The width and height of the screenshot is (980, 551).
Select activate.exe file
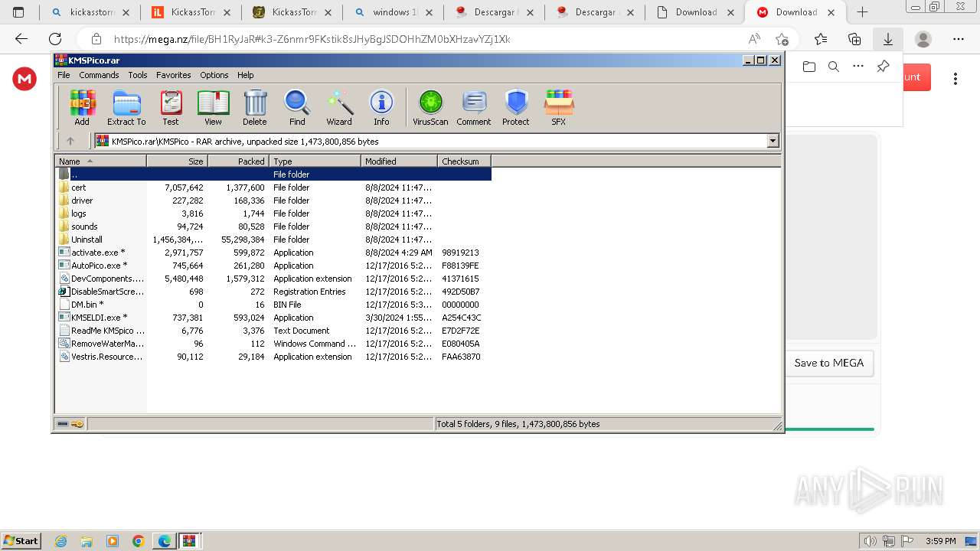click(x=273, y=253)
